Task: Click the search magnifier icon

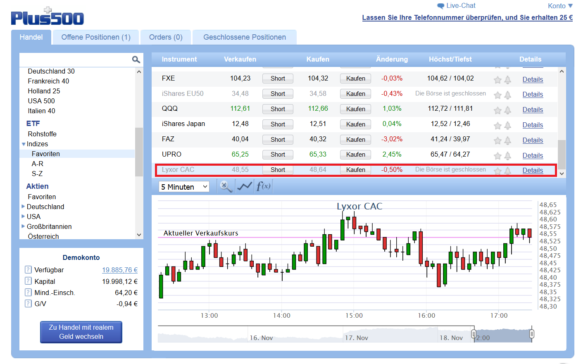Action: point(136,60)
